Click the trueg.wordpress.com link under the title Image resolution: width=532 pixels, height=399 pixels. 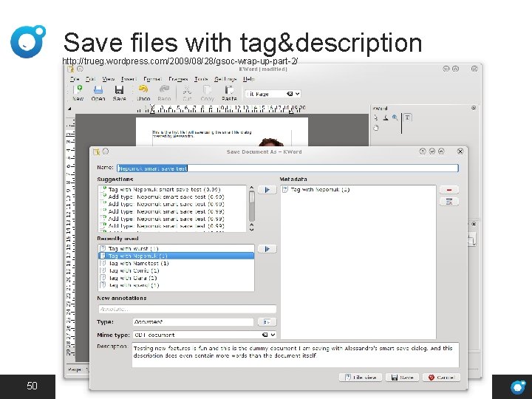click(x=180, y=61)
